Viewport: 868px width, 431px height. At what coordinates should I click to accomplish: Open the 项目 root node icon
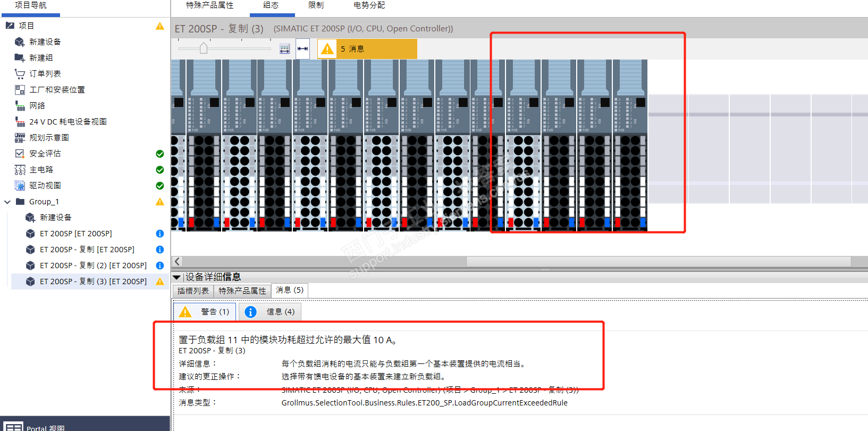(10, 26)
